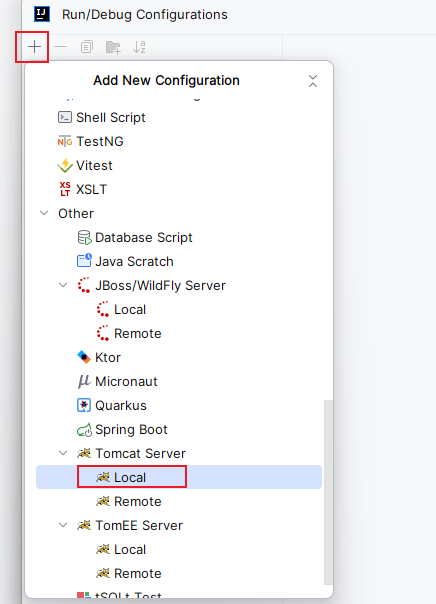Choose Local under JBoss/WildFly Server
The width and height of the screenshot is (436, 604).
coord(130,309)
